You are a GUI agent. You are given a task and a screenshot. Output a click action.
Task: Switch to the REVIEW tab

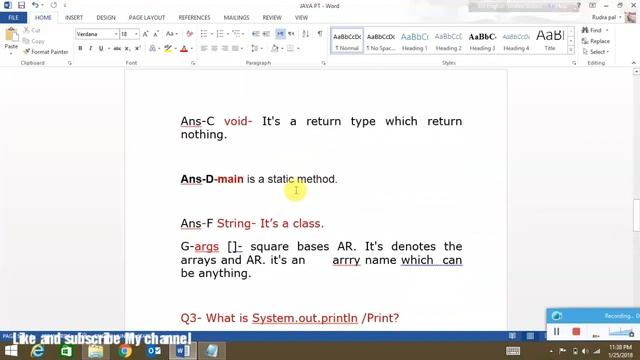pyautogui.click(x=272, y=18)
